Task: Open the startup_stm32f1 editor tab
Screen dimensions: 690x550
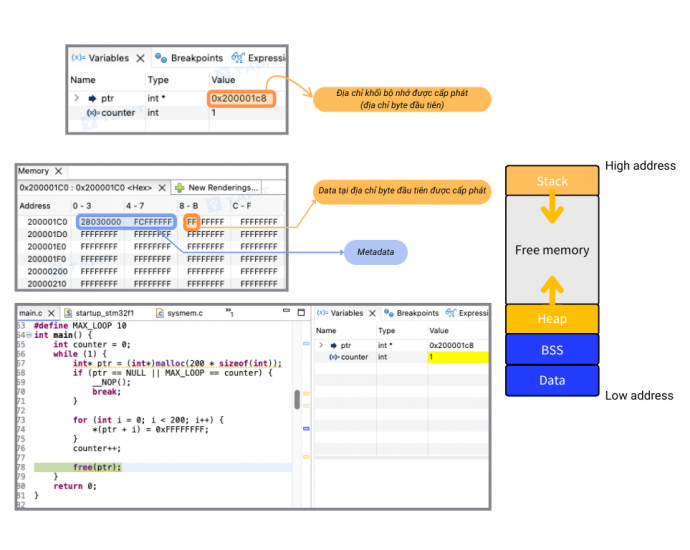Action: pos(99,313)
